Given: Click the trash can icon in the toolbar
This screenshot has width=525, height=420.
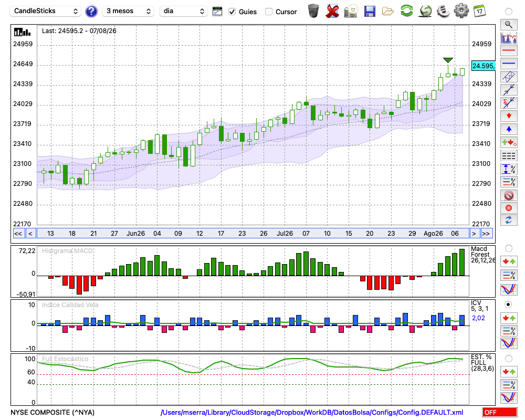Looking at the screenshot, I should (x=313, y=11).
